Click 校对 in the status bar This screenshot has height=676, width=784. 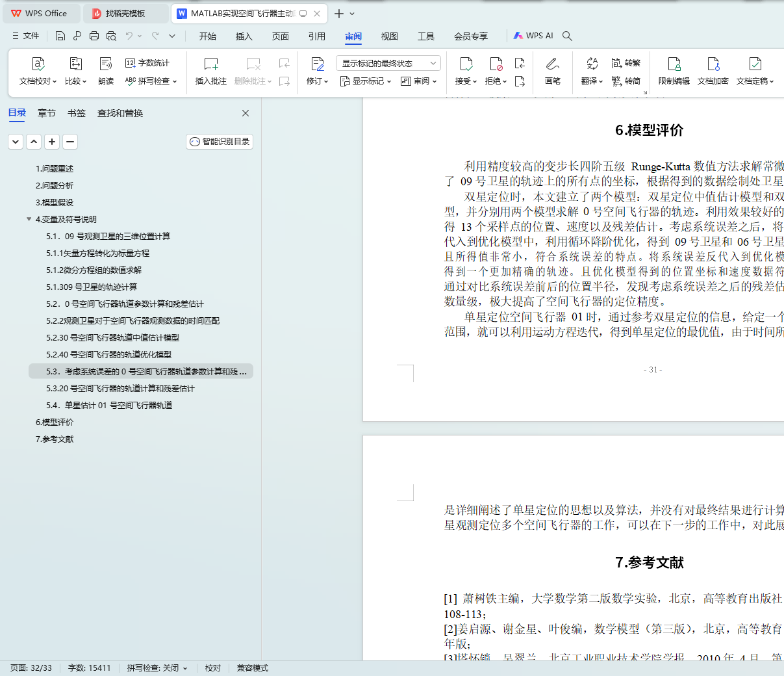(x=213, y=668)
